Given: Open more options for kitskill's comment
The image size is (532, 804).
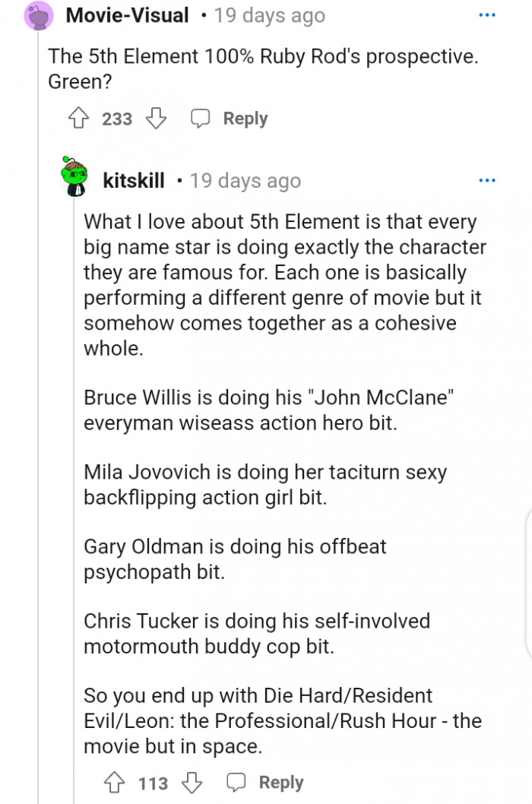Looking at the screenshot, I should [486, 181].
